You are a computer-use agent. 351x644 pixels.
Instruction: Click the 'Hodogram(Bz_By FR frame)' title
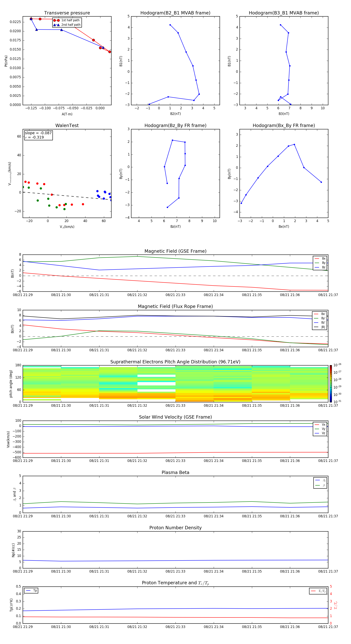point(175,125)
